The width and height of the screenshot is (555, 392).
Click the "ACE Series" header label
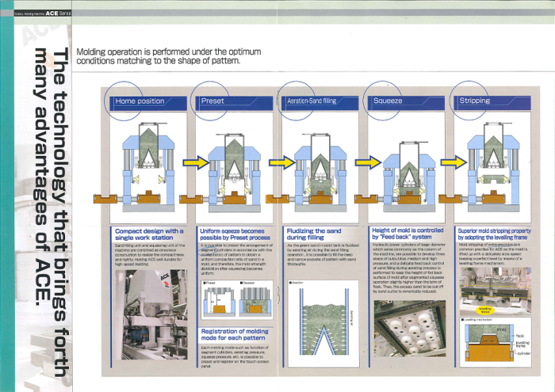click(x=58, y=13)
